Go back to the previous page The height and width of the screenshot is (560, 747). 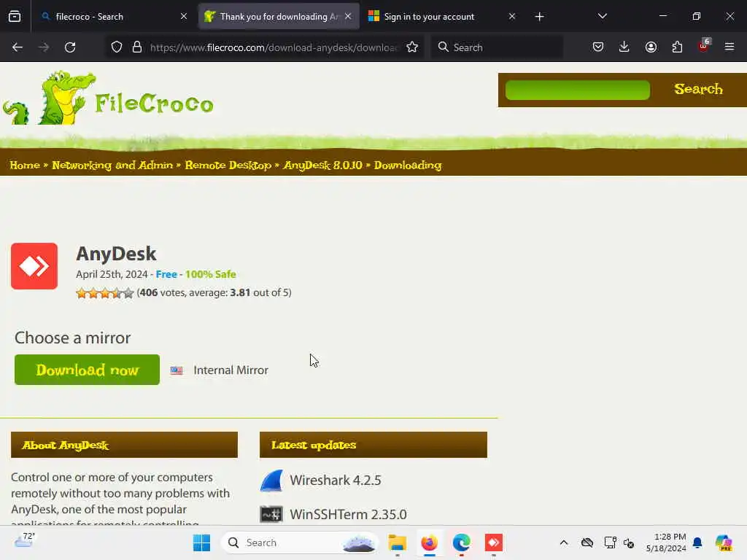[18, 47]
